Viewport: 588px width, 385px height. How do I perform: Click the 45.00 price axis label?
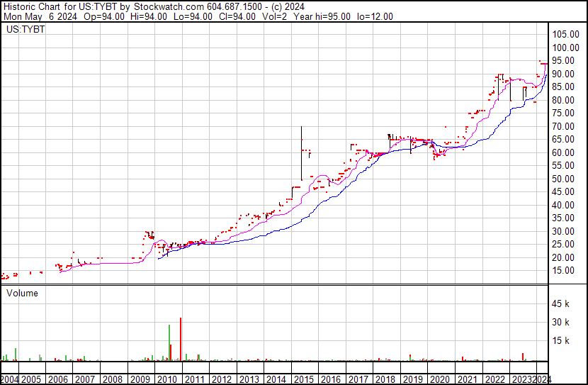[x=563, y=192]
